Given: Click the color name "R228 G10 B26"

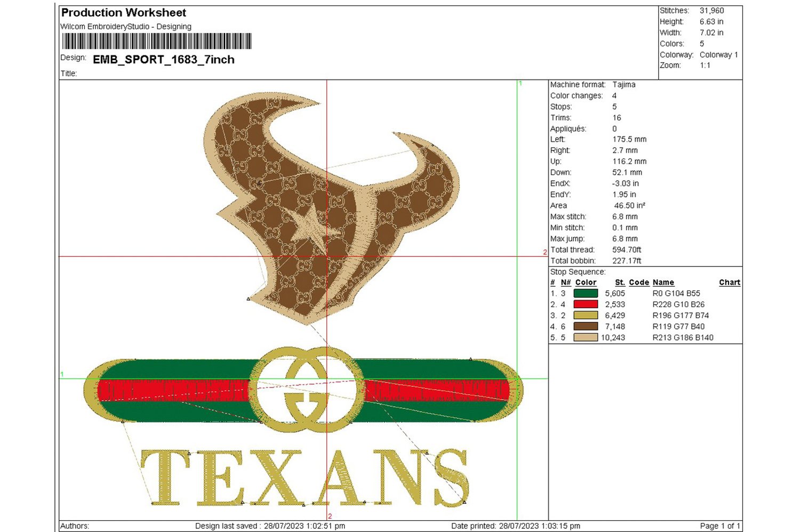Looking at the screenshot, I should [x=678, y=304].
